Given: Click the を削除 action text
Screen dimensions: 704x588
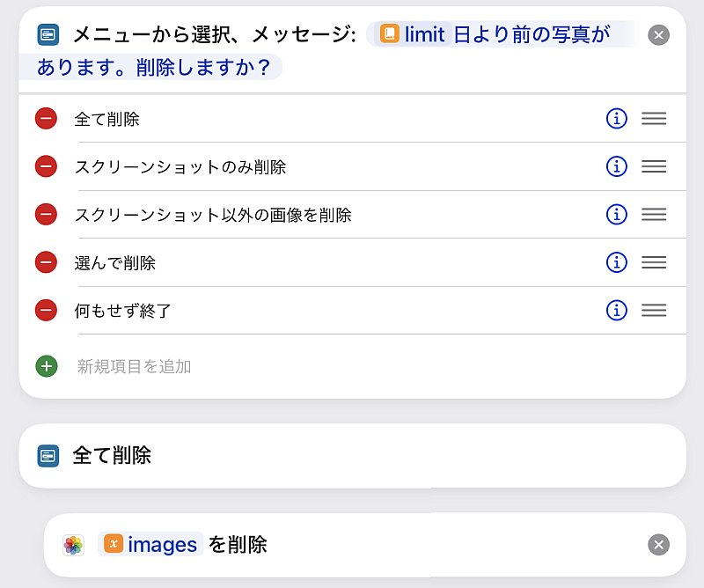Looking at the screenshot, I should 238,545.
